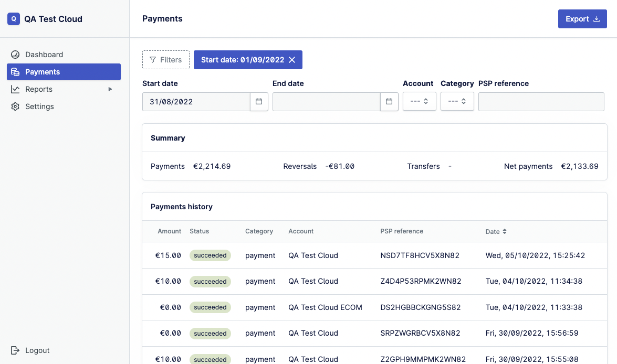Click the Dashboard gauge icon in sidebar
The image size is (617, 364).
[x=15, y=55]
